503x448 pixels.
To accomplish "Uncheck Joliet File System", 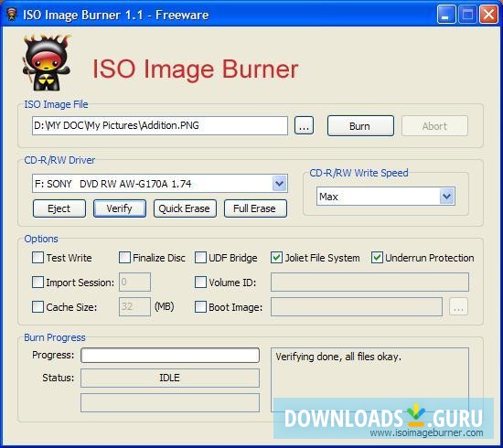I will pyautogui.click(x=276, y=258).
